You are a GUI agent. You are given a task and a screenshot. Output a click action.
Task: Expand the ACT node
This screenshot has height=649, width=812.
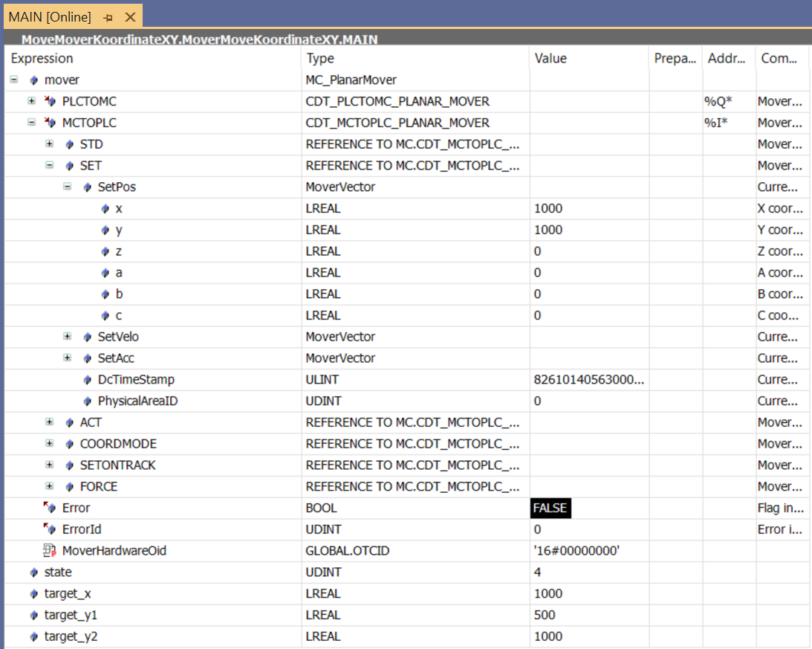[49, 422]
